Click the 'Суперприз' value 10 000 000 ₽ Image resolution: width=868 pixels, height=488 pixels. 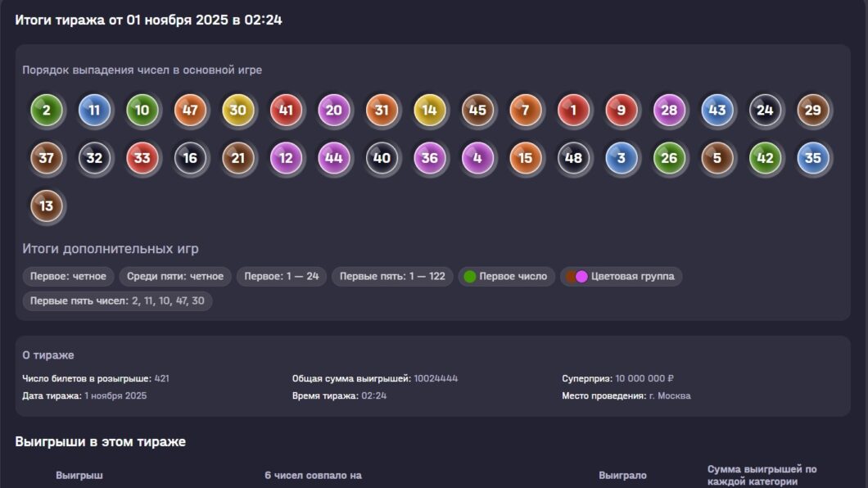[644, 379]
